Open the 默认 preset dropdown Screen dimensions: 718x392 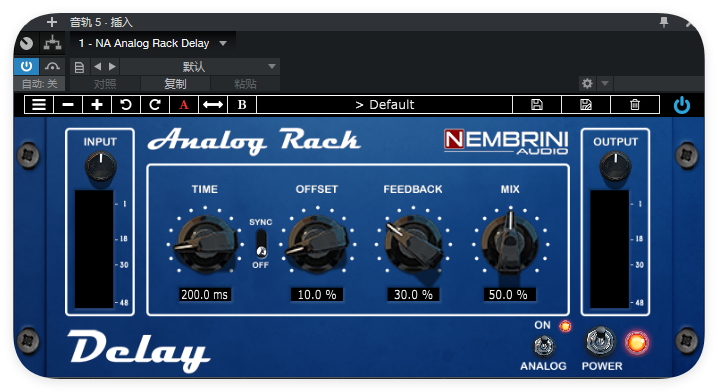coord(200,66)
